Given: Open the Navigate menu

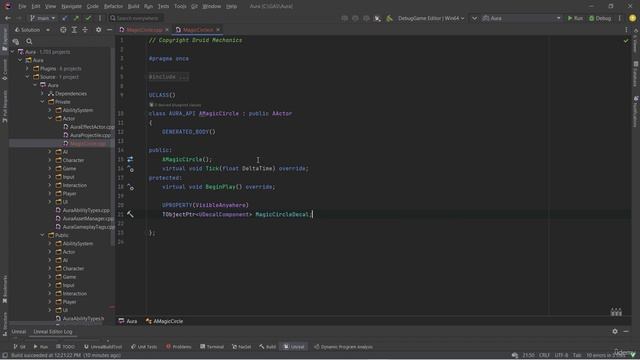Looking at the screenshot, I should tap(71, 7).
